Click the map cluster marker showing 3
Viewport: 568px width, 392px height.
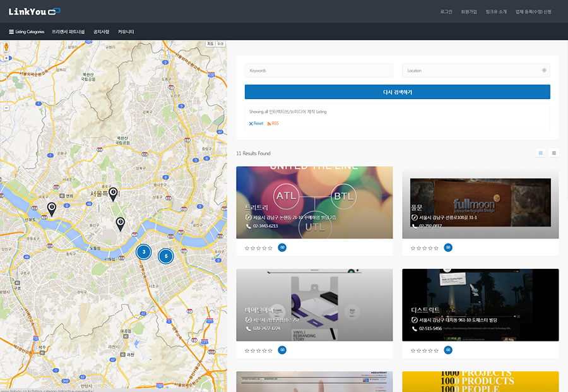[144, 252]
